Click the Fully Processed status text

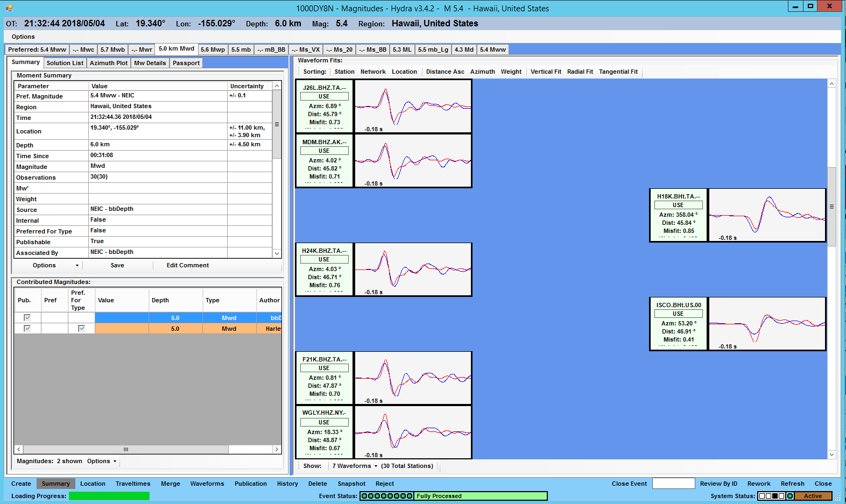pyautogui.click(x=439, y=496)
